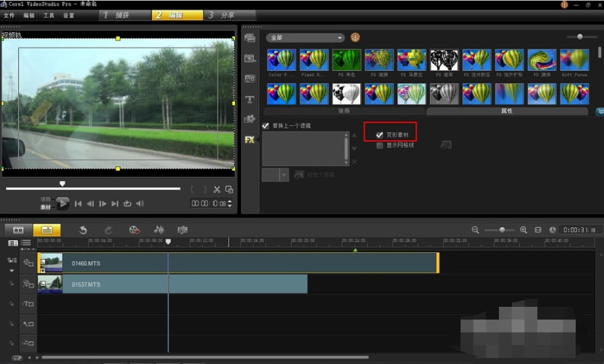Switch to storyboard view icon
The image size is (604, 364).
click(19, 230)
